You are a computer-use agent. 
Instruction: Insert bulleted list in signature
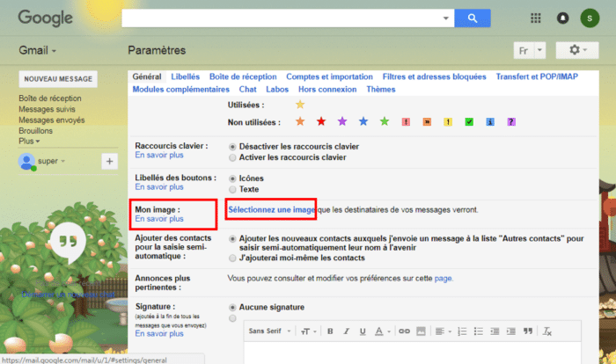(478, 331)
